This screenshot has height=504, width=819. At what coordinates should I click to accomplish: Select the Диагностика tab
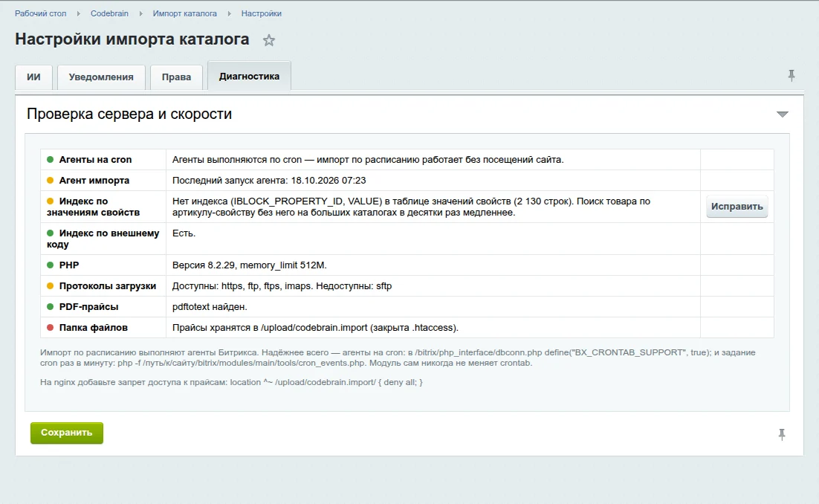249,77
